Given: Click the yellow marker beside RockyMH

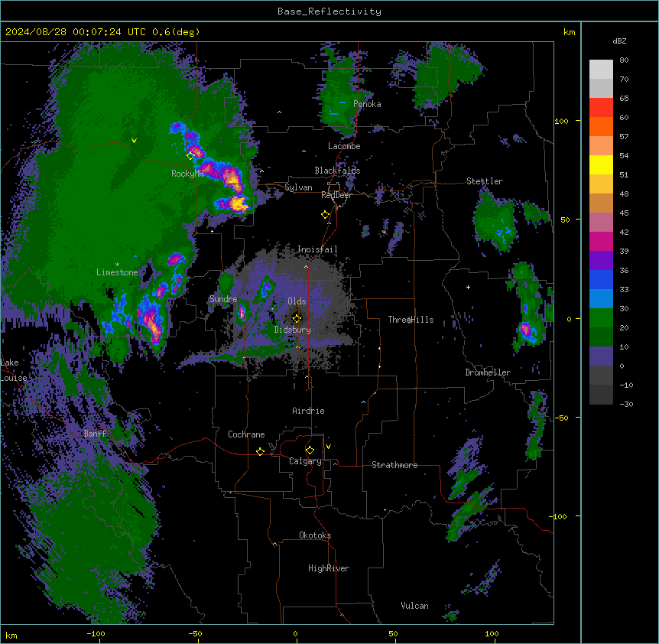Looking at the screenshot, I should point(190,156).
